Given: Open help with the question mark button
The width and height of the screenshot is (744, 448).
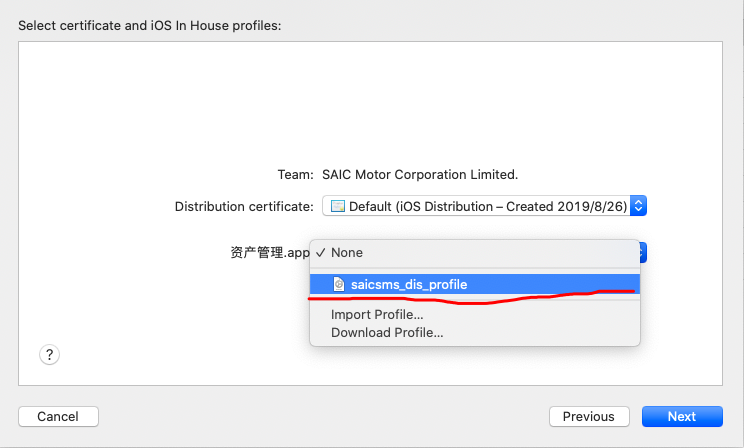Looking at the screenshot, I should [49, 355].
